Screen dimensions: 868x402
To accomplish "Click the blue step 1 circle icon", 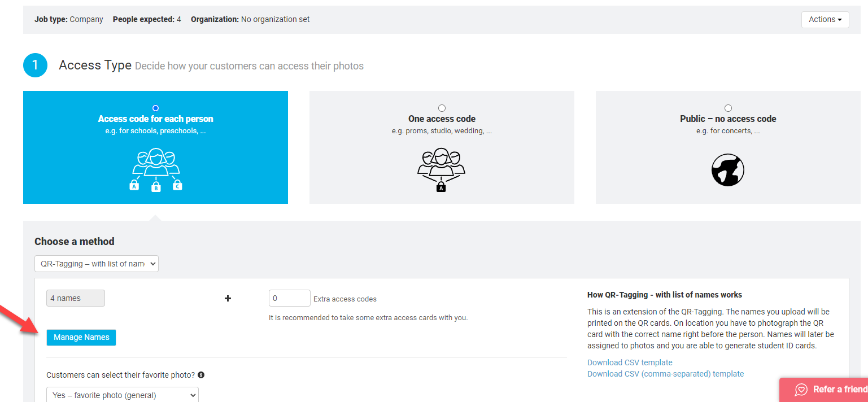I will [x=35, y=65].
